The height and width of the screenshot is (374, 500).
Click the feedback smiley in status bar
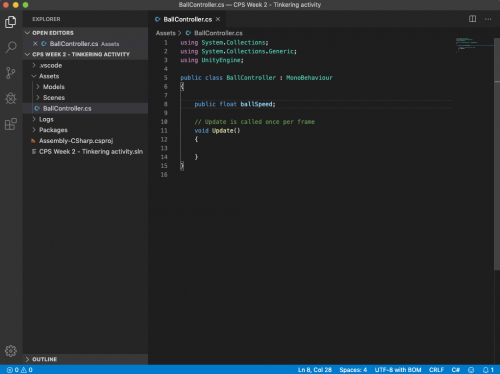coord(471,370)
